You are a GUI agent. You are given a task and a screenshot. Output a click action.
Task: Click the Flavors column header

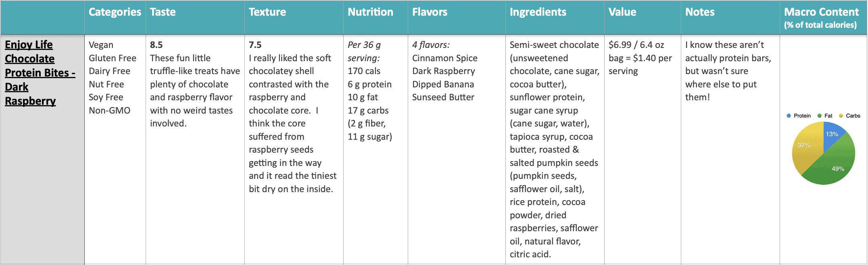(430, 12)
